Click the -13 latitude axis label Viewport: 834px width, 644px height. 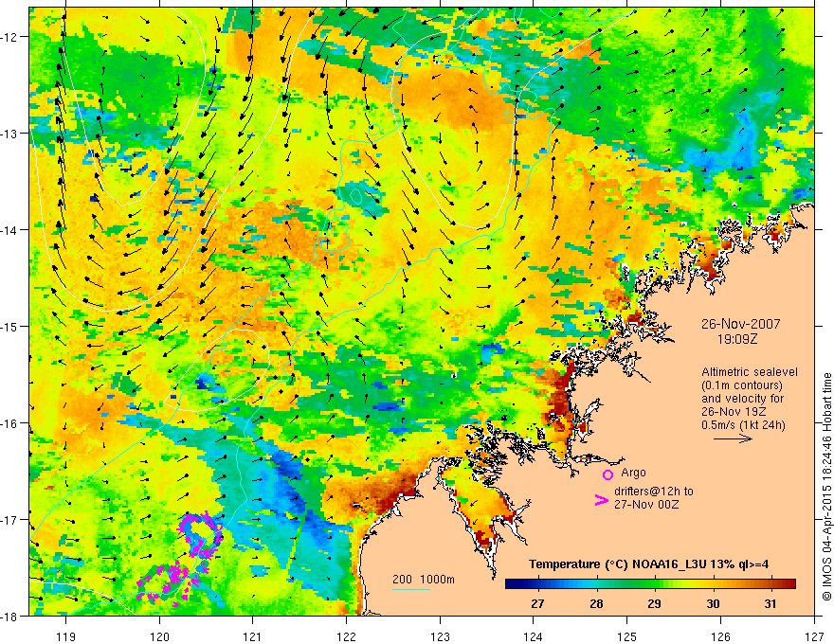coord(11,134)
